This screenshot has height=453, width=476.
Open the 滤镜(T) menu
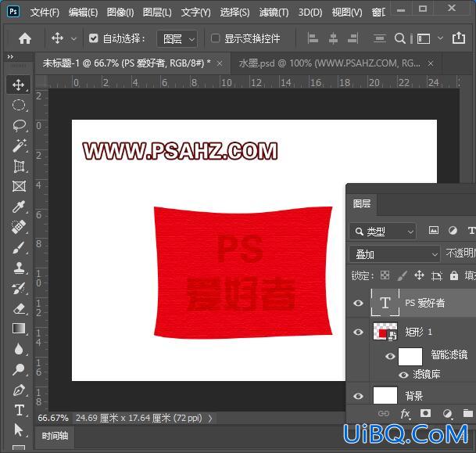tap(274, 13)
